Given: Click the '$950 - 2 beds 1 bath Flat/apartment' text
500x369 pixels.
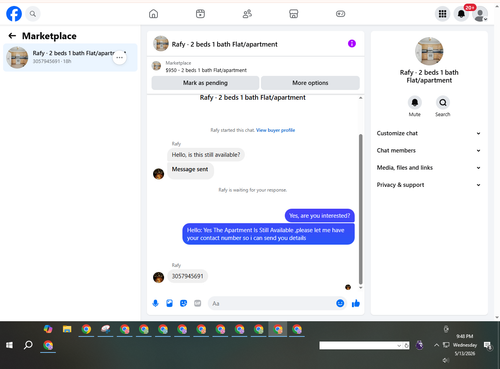Looking at the screenshot, I should [206, 70].
